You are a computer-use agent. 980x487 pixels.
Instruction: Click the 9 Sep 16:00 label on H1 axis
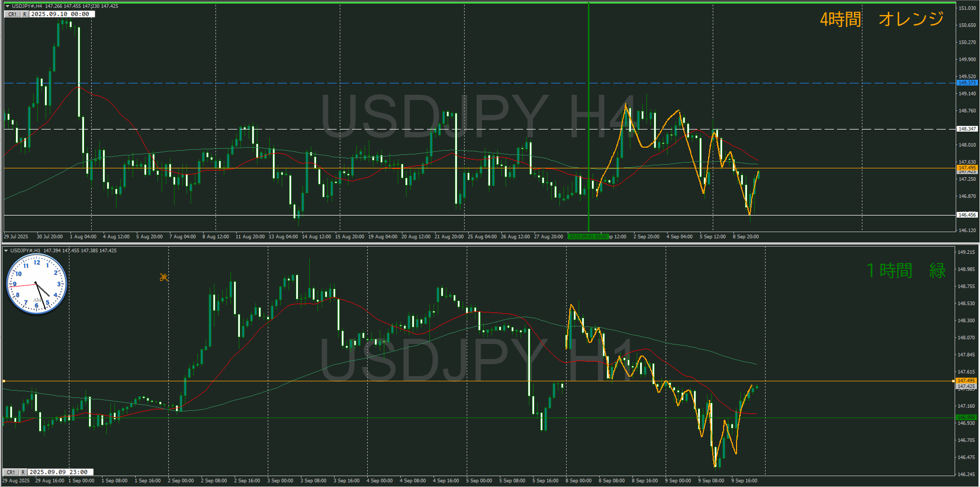tap(744, 481)
